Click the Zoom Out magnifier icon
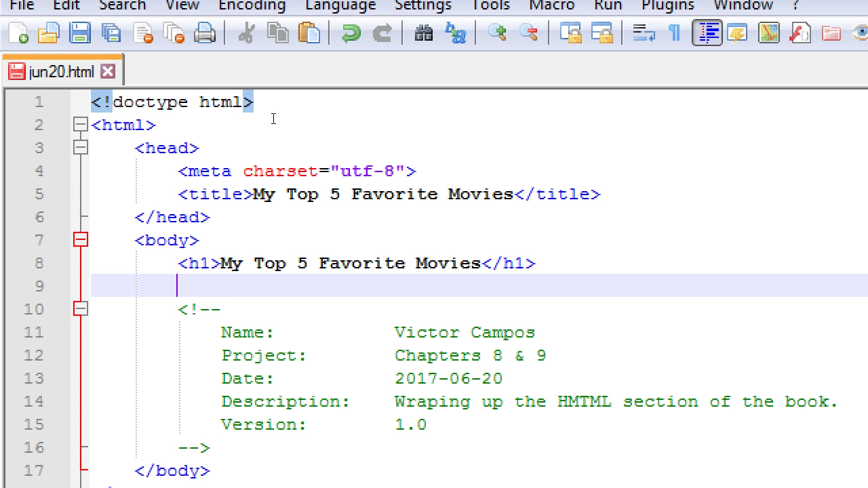This screenshot has height=488, width=868. click(x=528, y=33)
